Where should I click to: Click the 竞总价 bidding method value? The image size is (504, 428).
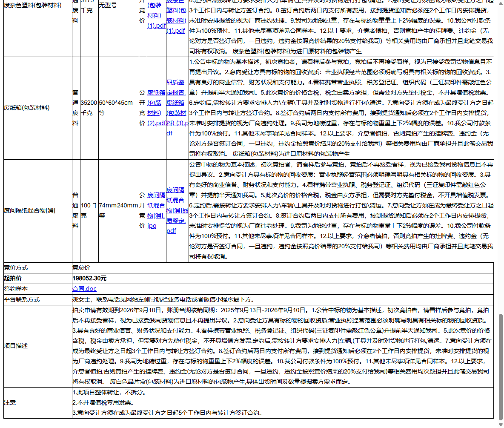(81, 268)
